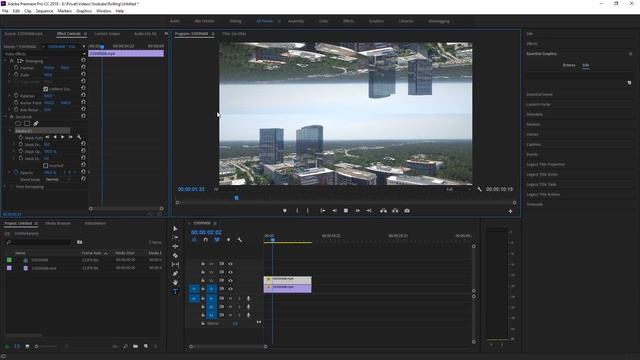Screen dimensions: 640x360
Task: Select the Track Select Forward tool
Action: coord(175,237)
